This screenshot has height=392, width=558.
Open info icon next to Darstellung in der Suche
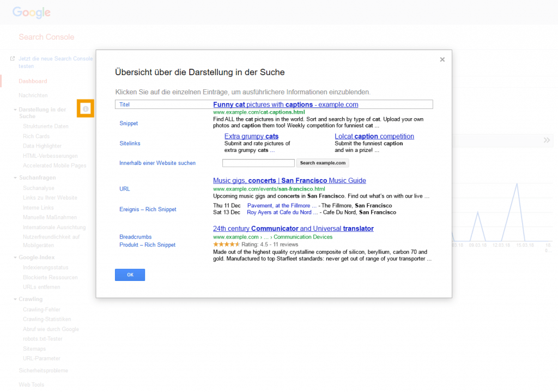pyautogui.click(x=86, y=109)
